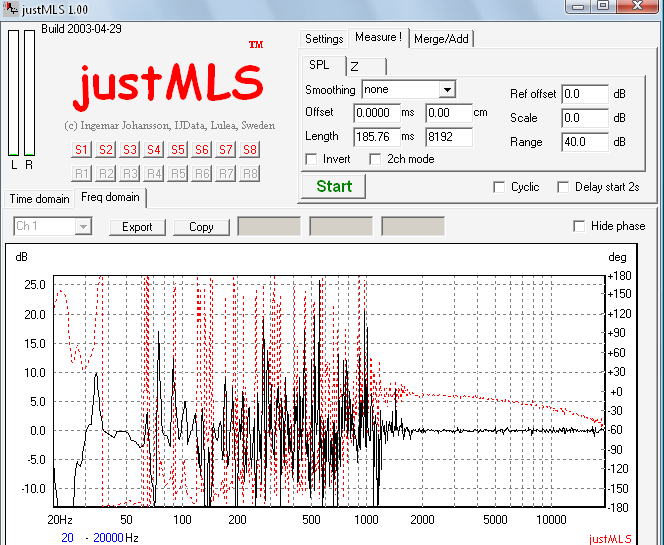Click the justMLS red logo

[168, 86]
